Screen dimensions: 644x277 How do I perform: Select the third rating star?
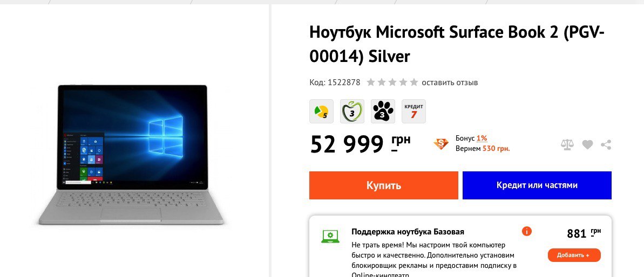392,82
